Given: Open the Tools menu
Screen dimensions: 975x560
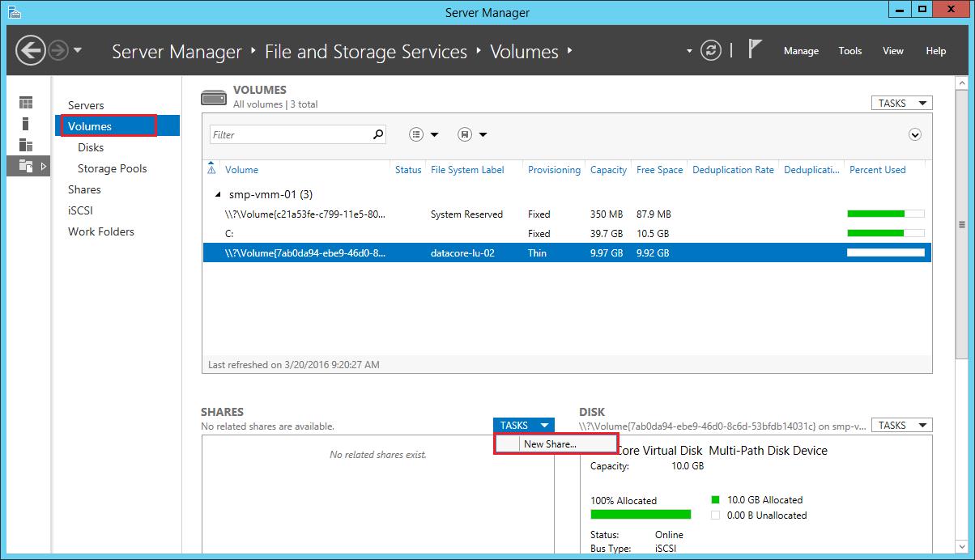Looking at the screenshot, I should 849,51.
